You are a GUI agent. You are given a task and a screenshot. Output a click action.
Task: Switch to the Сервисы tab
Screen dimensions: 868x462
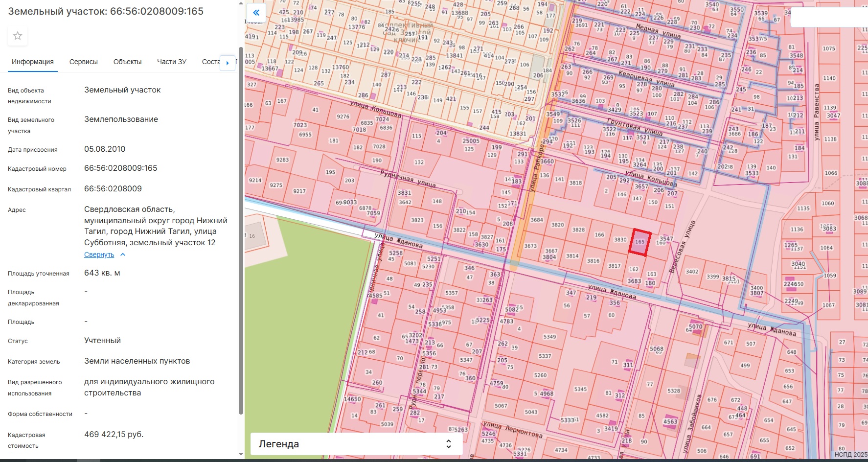coord(84,62)
